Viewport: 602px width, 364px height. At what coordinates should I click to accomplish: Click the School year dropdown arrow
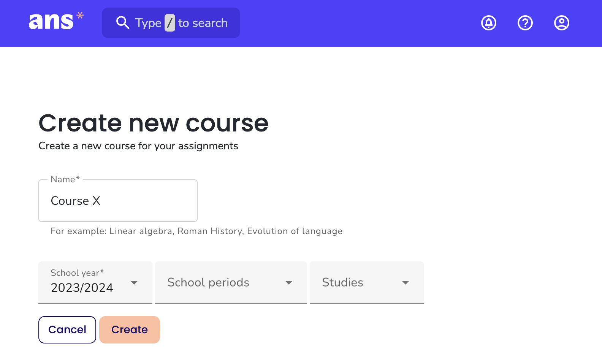134,282
